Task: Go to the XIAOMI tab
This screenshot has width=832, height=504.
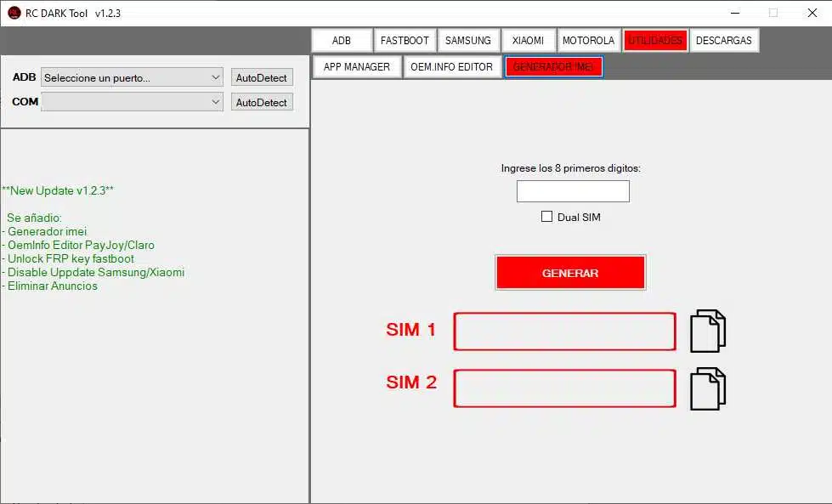Action: (x=528, y=41)
